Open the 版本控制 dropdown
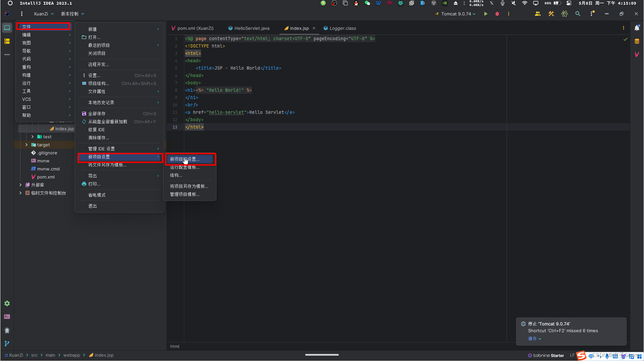This screenshot has height=361, width=644. [x=73, y=14]
